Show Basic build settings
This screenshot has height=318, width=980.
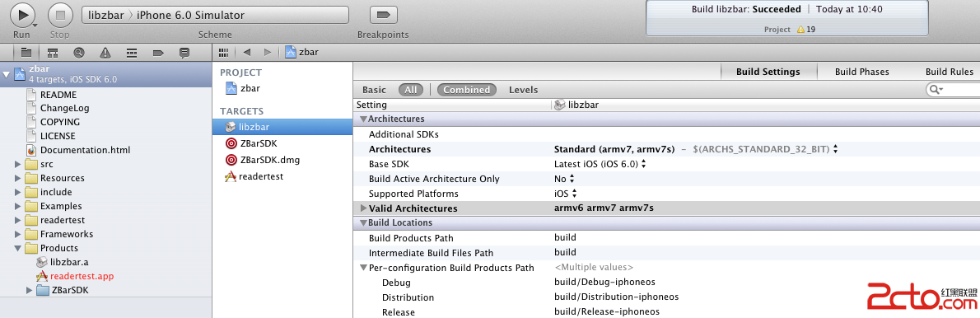(375, 90)
